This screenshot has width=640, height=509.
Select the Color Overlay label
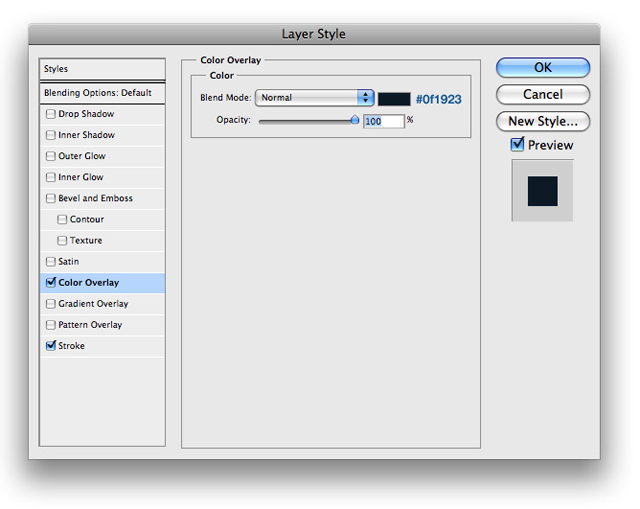pos(89,282)
